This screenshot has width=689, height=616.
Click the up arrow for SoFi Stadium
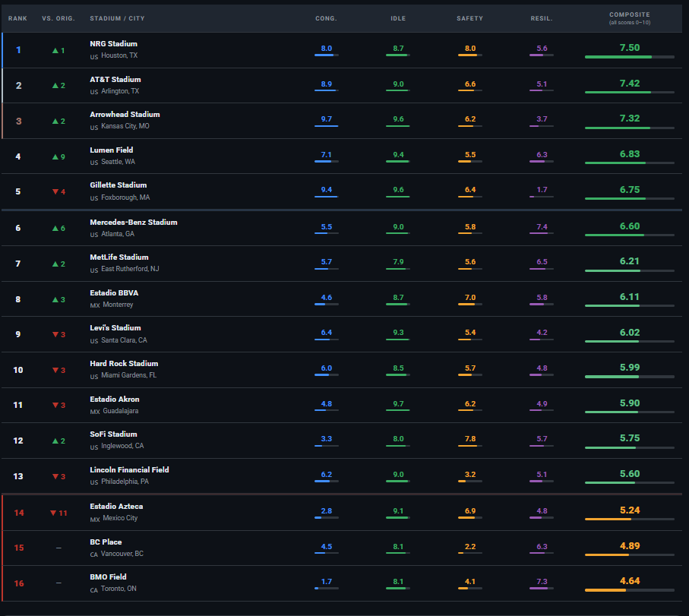coord(55,441)
